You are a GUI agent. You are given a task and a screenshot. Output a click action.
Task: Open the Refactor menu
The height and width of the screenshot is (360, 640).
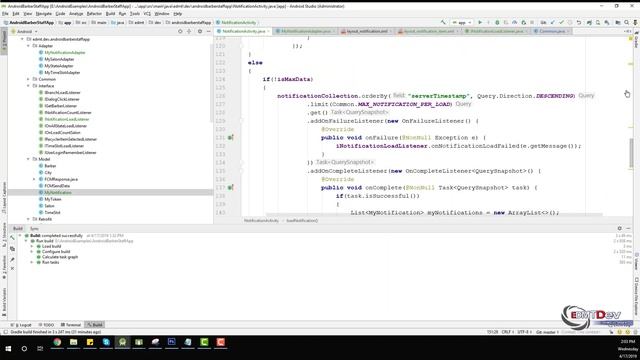pyautogui.click(x=94, y=13)
